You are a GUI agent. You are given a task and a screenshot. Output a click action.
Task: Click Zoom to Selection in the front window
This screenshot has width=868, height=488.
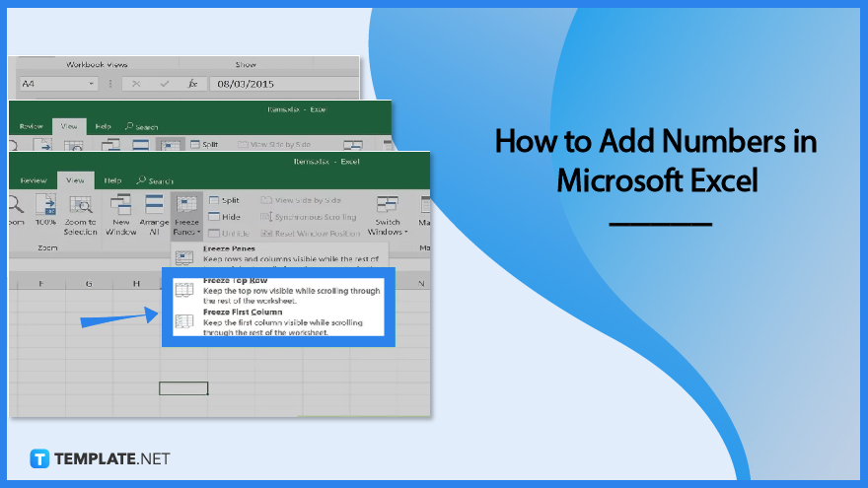80,215
